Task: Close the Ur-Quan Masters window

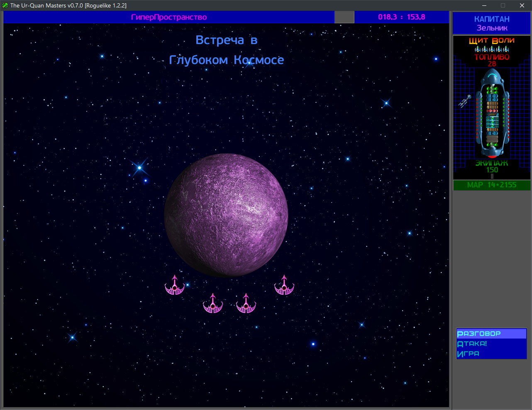Action: click(x=522, y=5)
